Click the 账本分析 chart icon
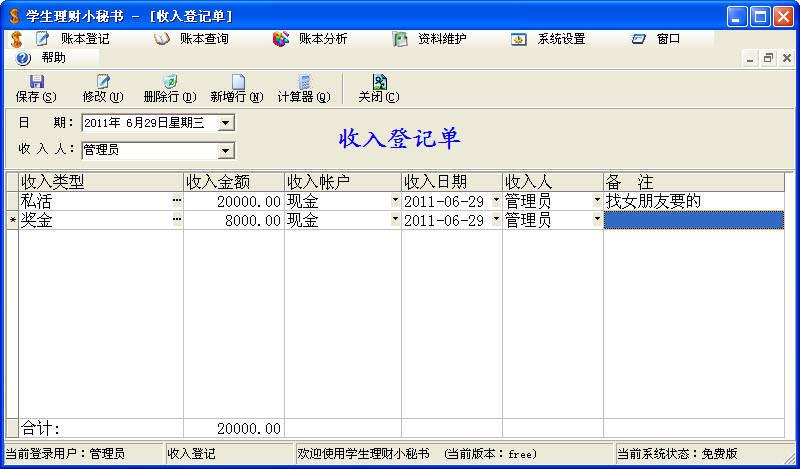The width and height of the screenshot is (800, 469). point(281,39)
